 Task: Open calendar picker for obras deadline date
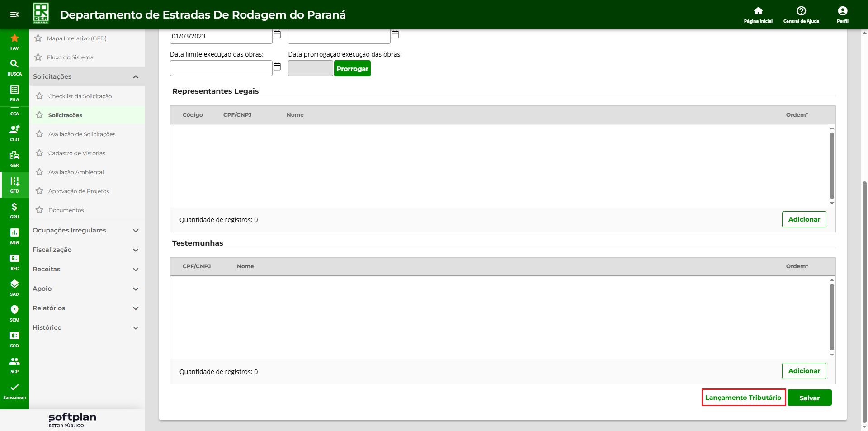tap(277, 67)
